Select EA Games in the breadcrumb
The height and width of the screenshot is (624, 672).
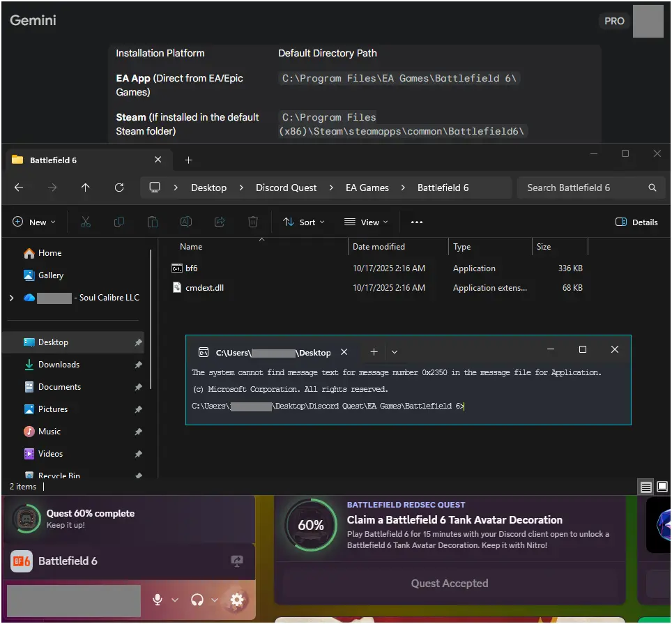point(367,188)
